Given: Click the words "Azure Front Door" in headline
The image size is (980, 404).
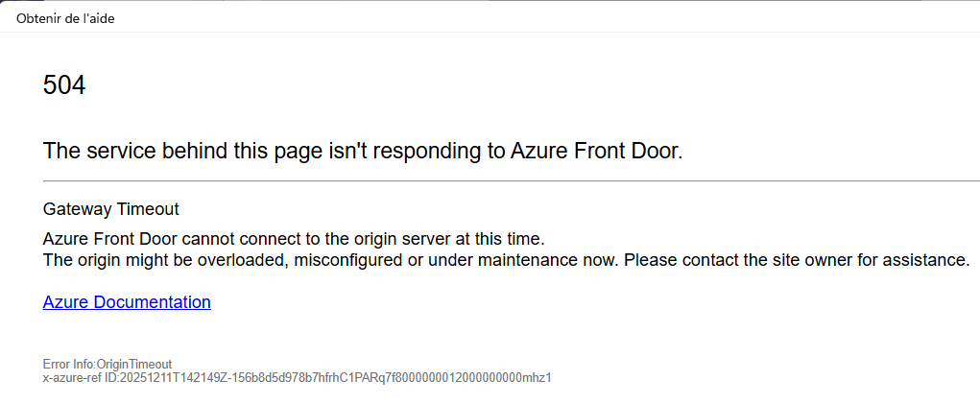Looking at the screenshot, I should coord(593,151).
